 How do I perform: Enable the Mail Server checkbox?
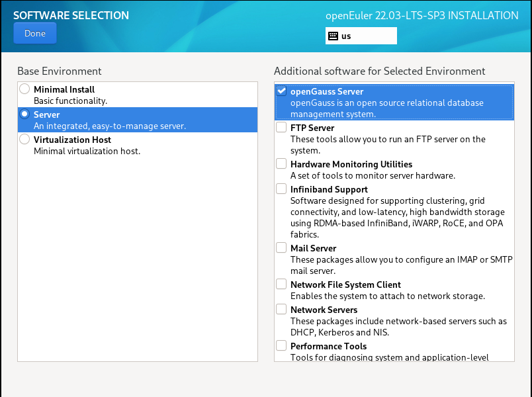281,247
